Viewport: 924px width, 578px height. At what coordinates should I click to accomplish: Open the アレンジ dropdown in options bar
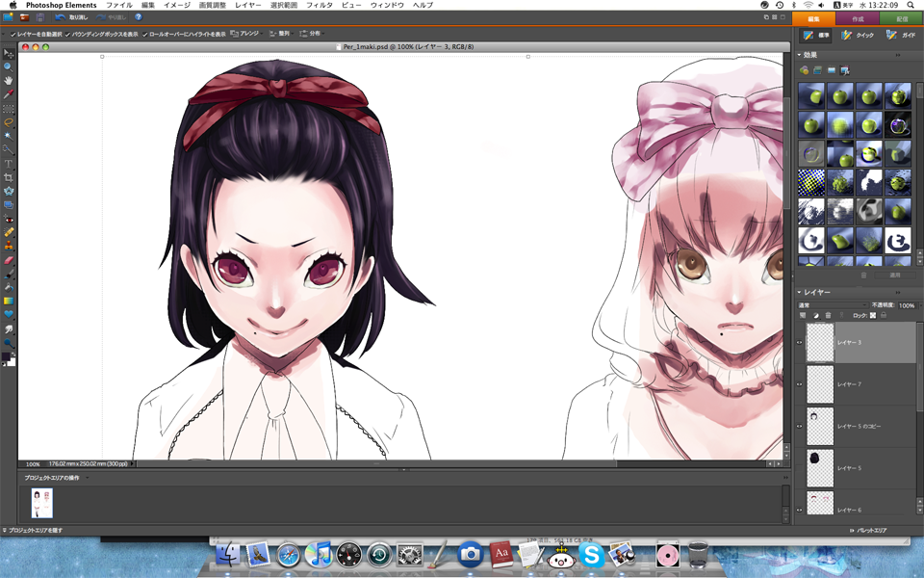(x=246, y=34)
